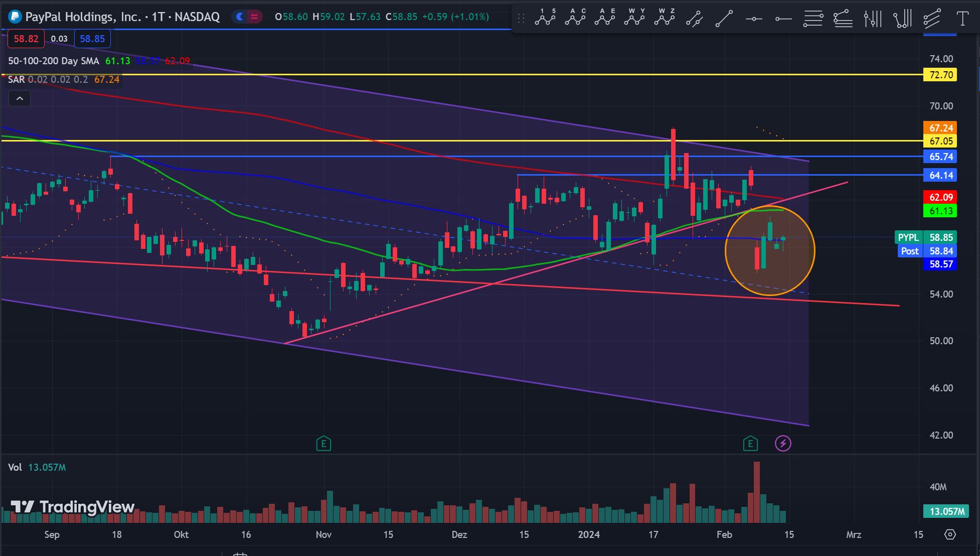Screen dimensions: 980x556
Task: Activate the Fib retracement tool
Action: click(813, 19)
